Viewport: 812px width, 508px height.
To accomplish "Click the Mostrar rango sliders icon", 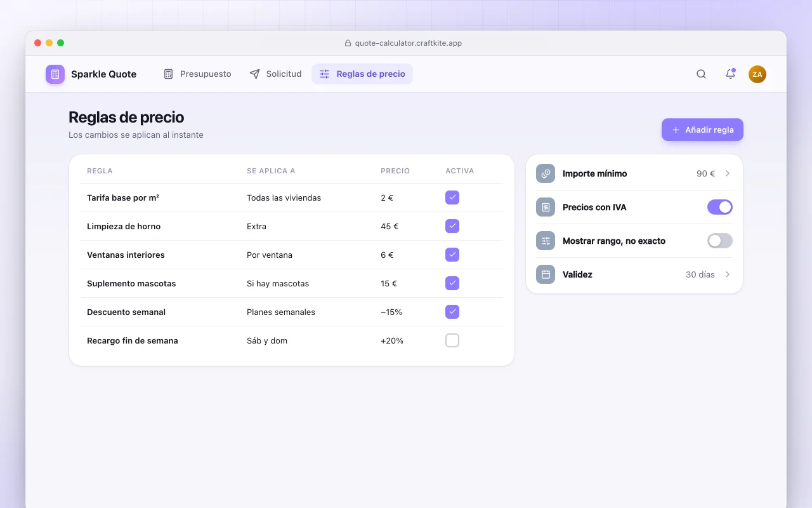I will pos(546,241).
